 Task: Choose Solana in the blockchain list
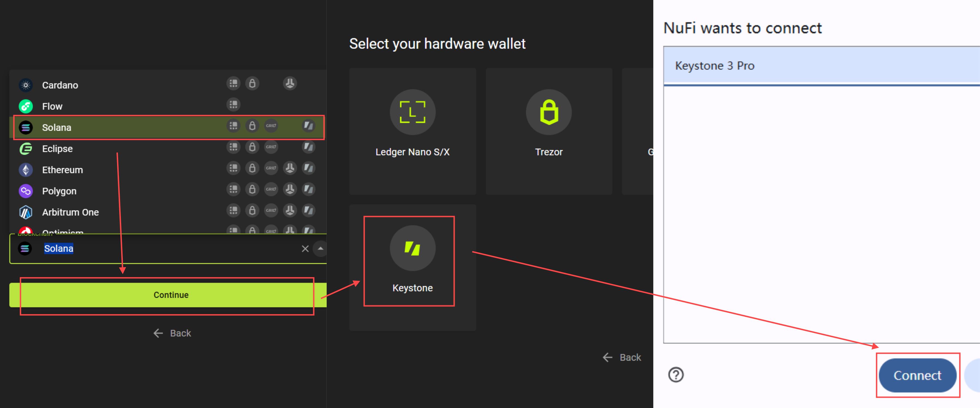coord(56,127)
